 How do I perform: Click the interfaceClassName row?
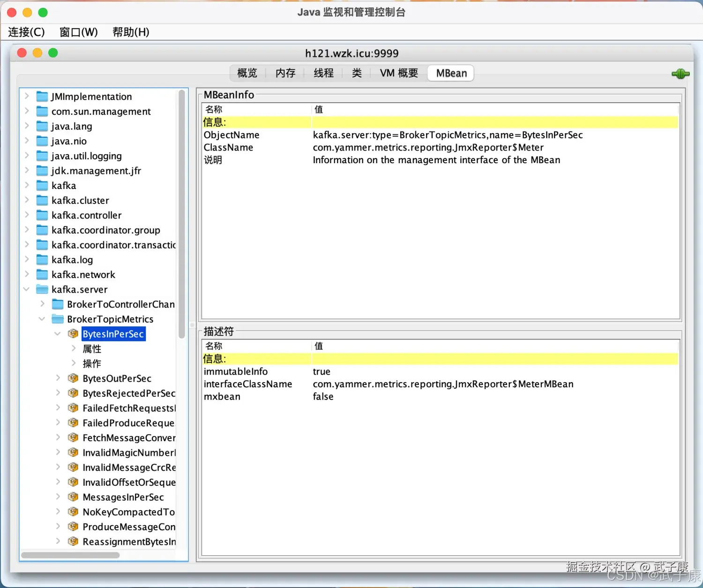click(440, 384)
